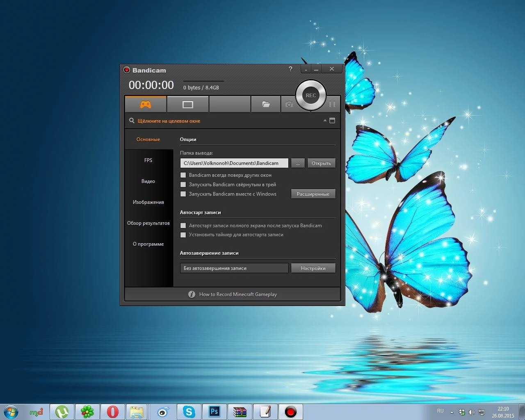
Task: Click the 00:00:00 recording timer
Action: [x=151, y=85]
